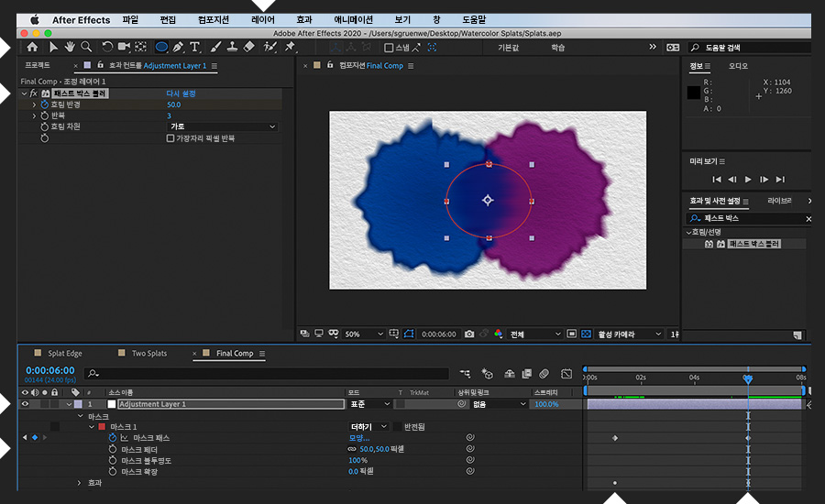Viewport: 825px width, 504px height.
Task: Pick the Type text tool
Action: [194, 47]
